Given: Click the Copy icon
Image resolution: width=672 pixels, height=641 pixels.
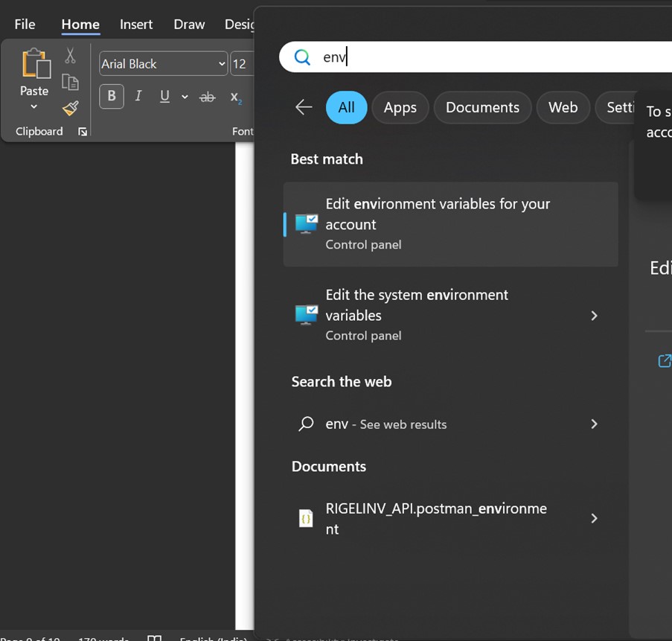Looking at the screenshot, I should coord(71,82).
